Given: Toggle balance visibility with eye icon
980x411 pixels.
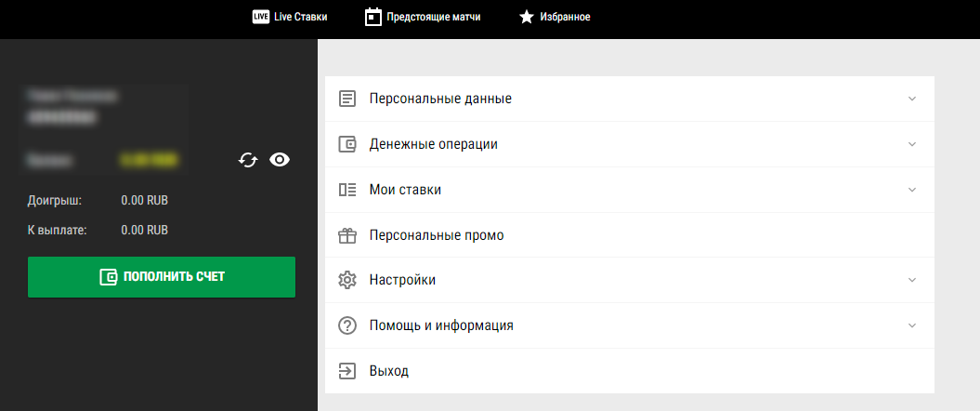Looking at the screenshot, I should pyautogui.click(x=280, y=160).
